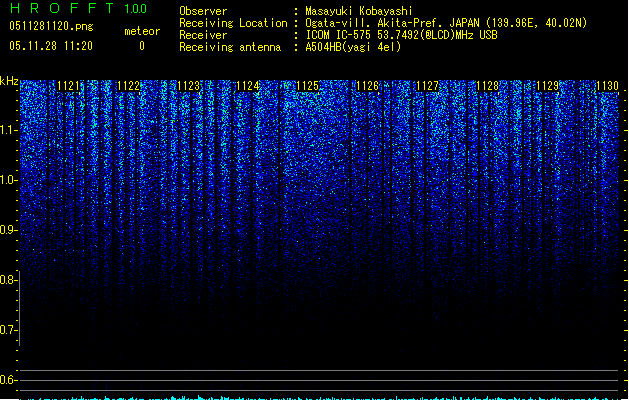Click the 1.0 kHz axis label
This screenshot has height=400, width=629.
(8, 180)
